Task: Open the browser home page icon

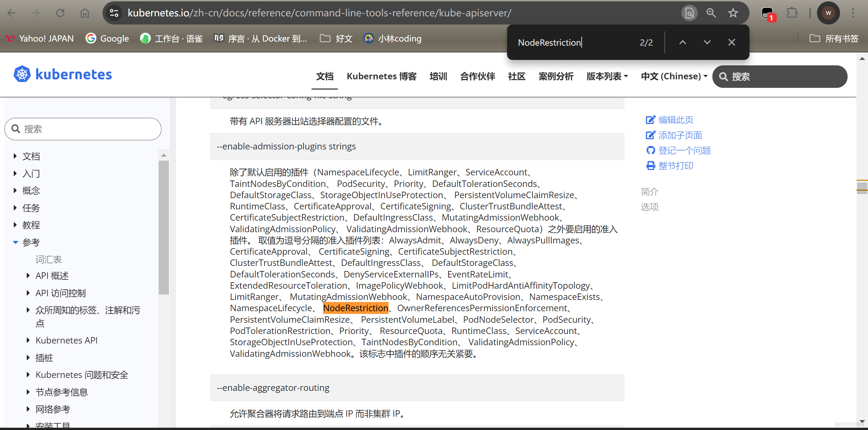Action: tap(85, 13)
